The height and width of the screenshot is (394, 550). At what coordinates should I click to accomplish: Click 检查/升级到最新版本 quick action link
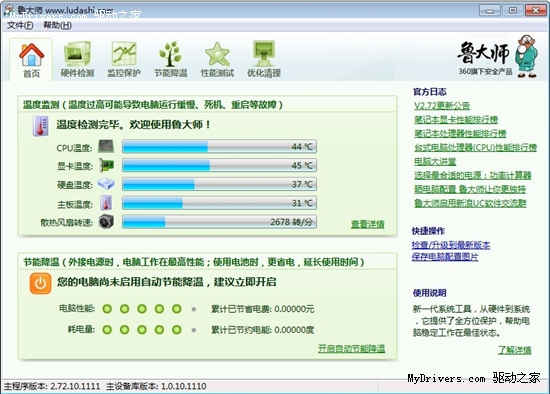(x=451, y=245)
